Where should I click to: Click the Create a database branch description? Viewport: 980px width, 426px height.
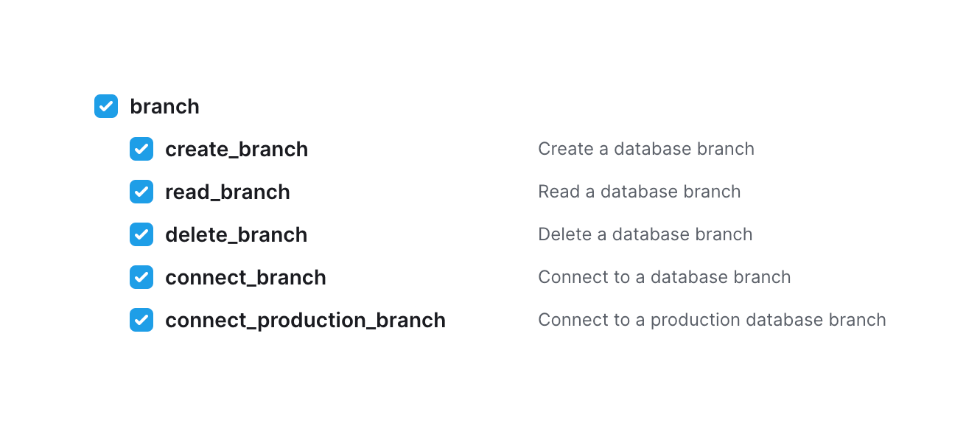(x=646, y=149)
